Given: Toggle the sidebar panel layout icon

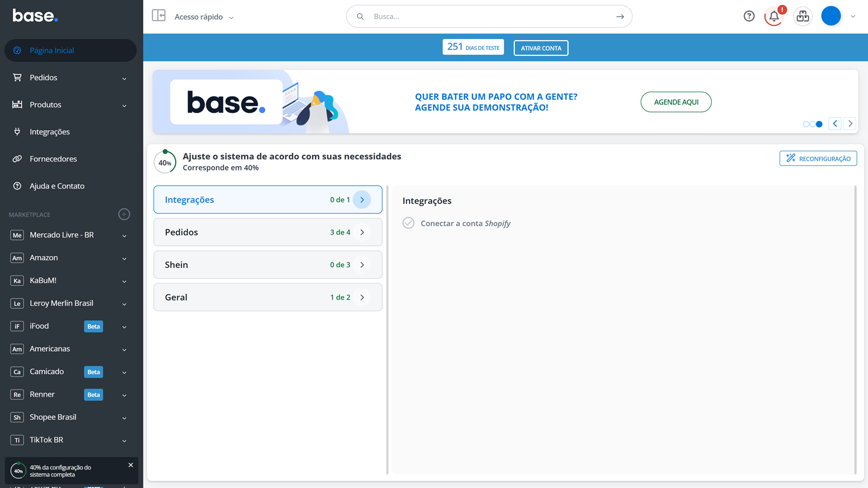Looking at the screenshot, I should tap(158, 15).
